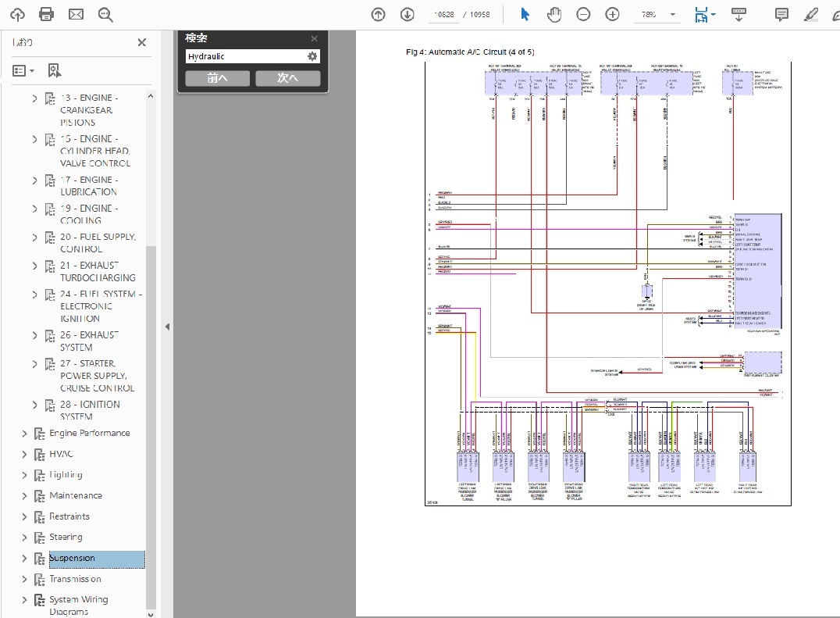Viewport: 840px width, 618px height.
Task: Go to the next page using down arrow
Action: [407, 14]
